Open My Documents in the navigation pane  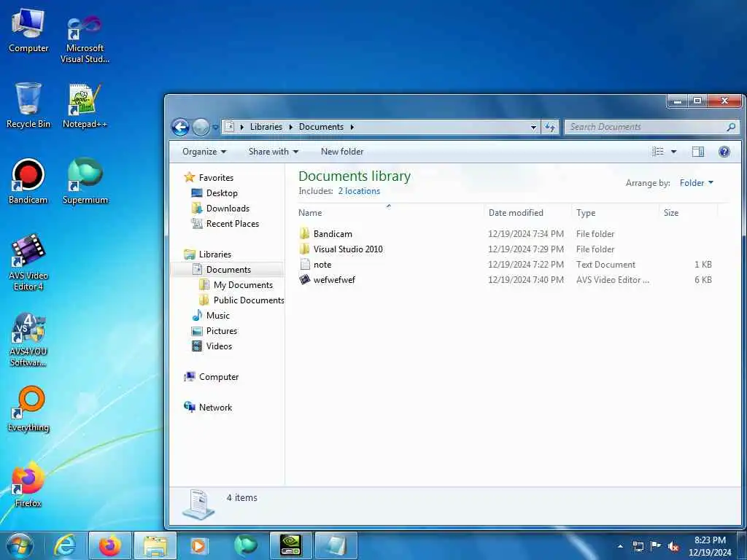pyautogui.click(x=243, y=285)
